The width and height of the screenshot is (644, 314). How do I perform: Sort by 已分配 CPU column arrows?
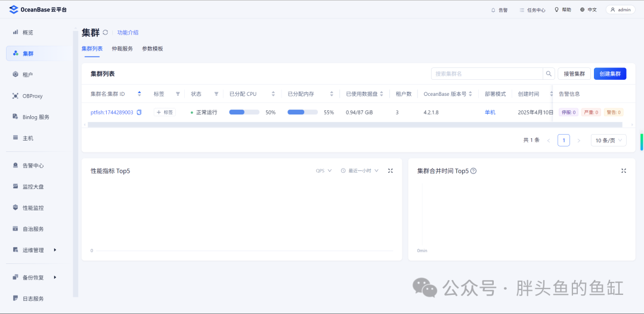[x=273, y=94]
